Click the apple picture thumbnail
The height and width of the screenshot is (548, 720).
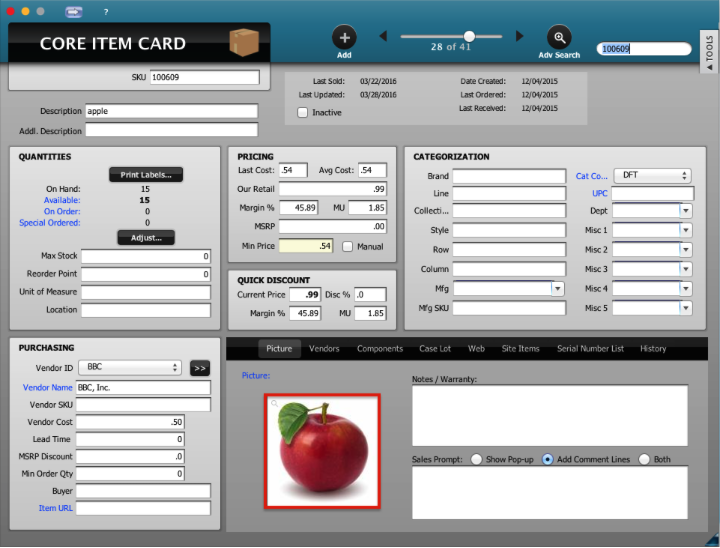[322, 451]
